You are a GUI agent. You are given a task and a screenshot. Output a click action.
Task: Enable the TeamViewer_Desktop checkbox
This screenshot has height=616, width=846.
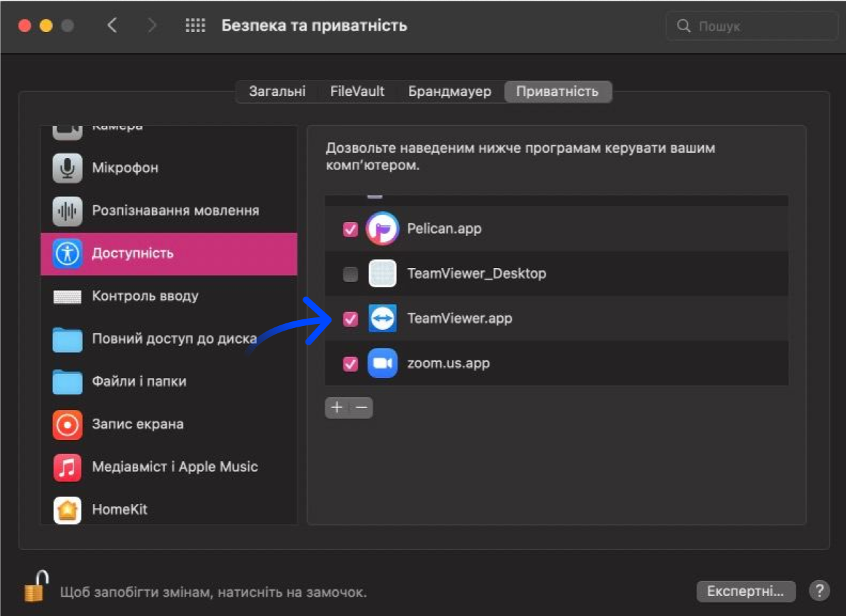coord(350,274)
